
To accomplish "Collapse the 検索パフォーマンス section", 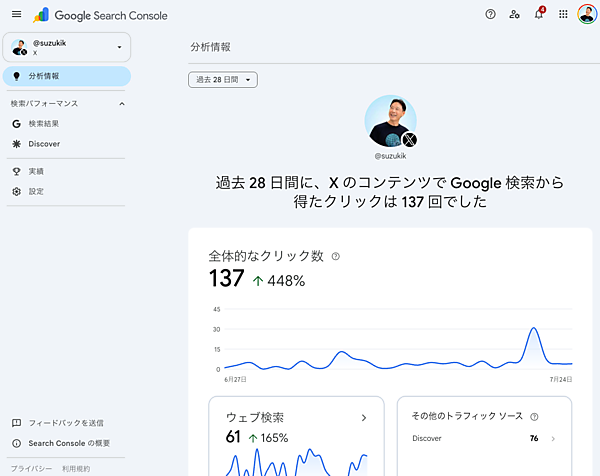I will 122,104.
